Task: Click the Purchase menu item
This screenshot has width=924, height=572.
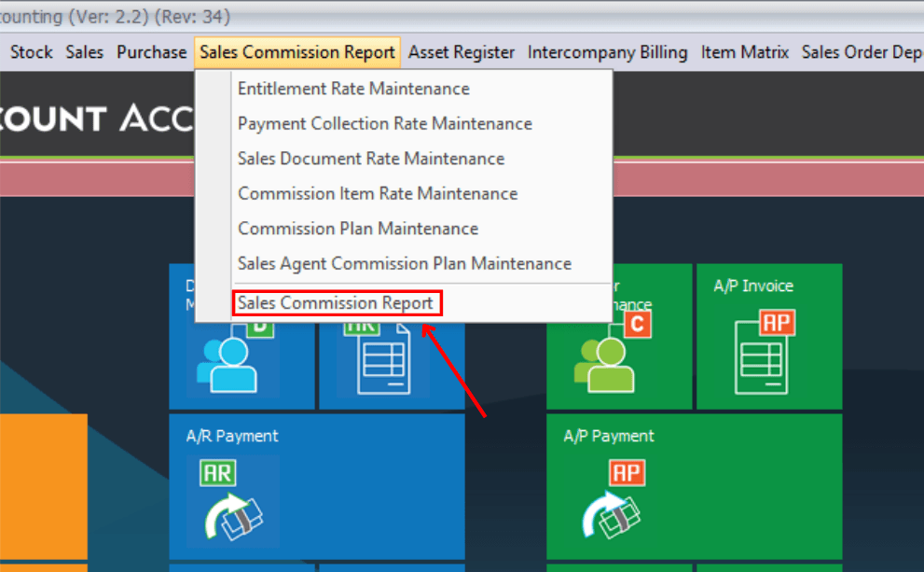Action: pyautogui.click(x=151, y=52)
